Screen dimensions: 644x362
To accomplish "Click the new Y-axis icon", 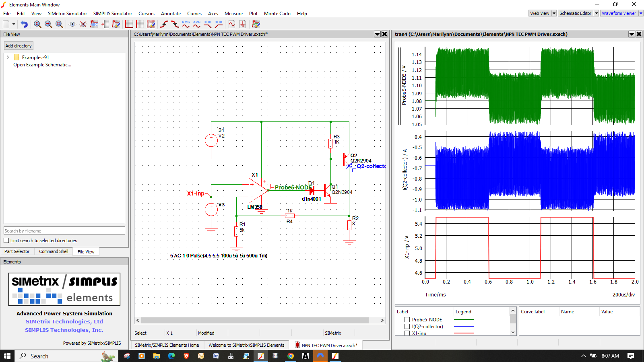I will click(x=129, y=24).
